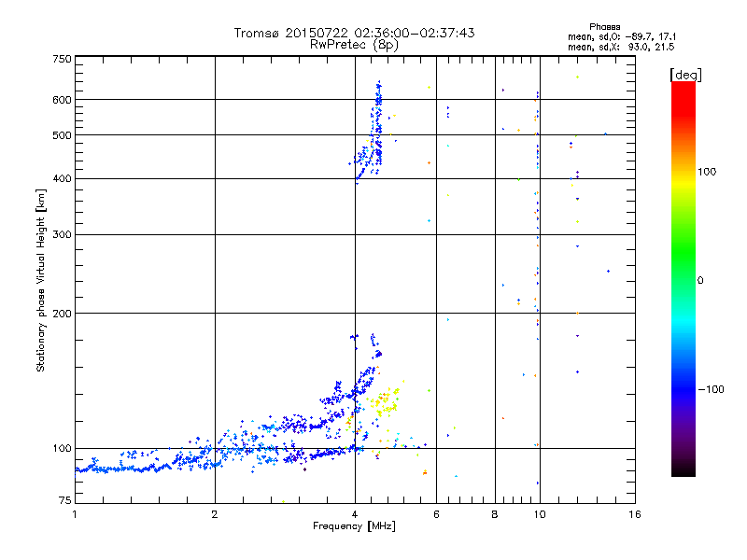The image size is (747, 560).
Task: Click the y-axis tick '750'
Action: pyautogui.click(x=62, y=59)
